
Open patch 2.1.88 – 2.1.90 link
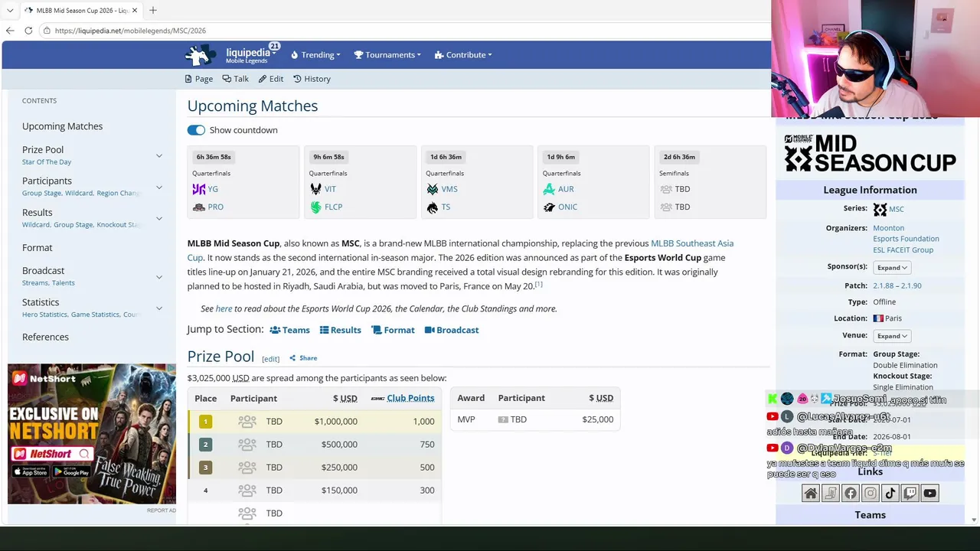pyautogui.click(x=897, y=286)
